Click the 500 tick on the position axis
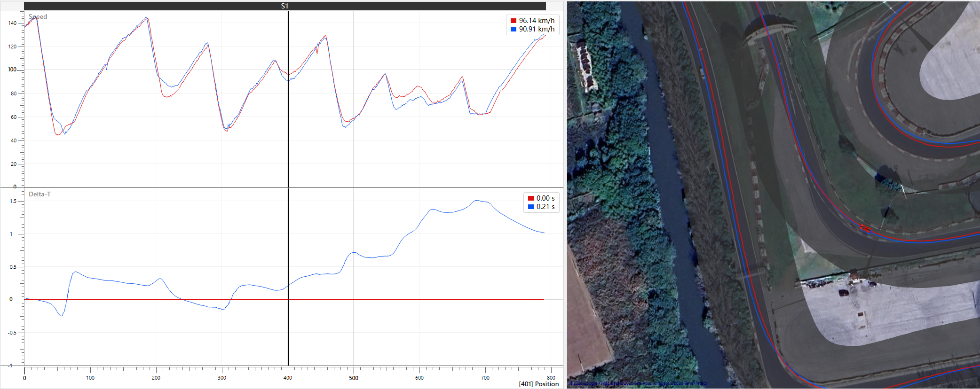Screen dimensions: 980x389 point(354,378)
